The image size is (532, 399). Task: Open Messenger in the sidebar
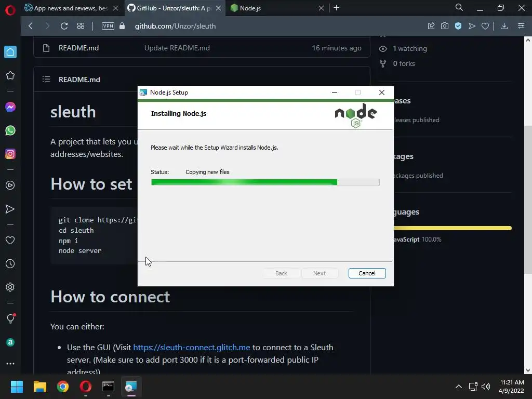point(10,107)
